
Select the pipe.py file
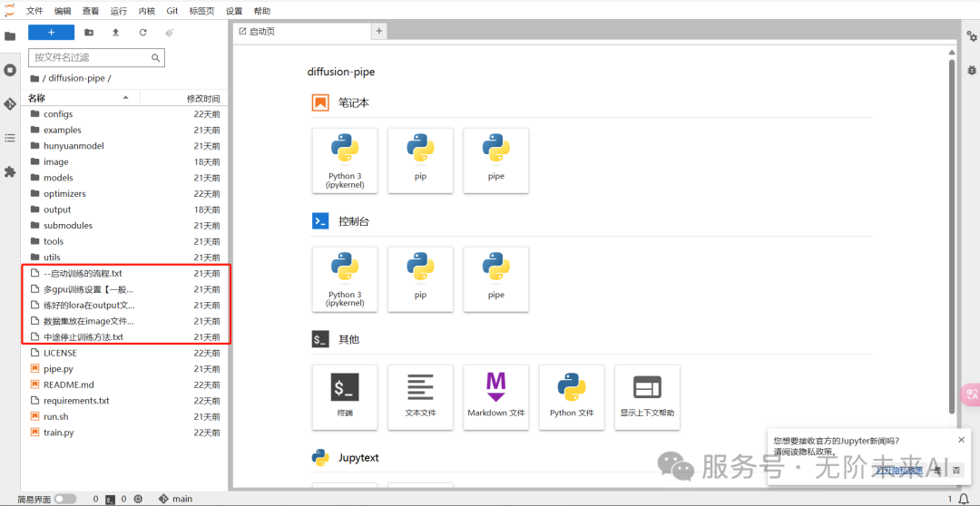point(125,368)
